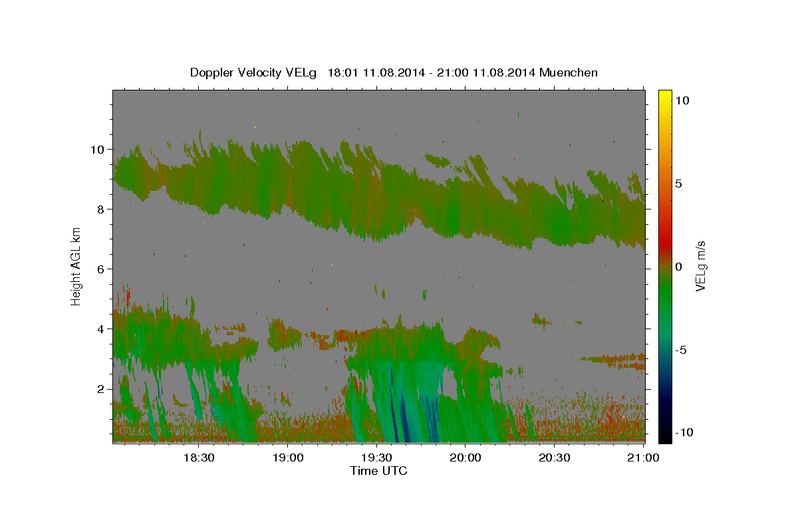
Task: Click the height tick label 2
Action: pyautogui.click(x=100, y=388)
